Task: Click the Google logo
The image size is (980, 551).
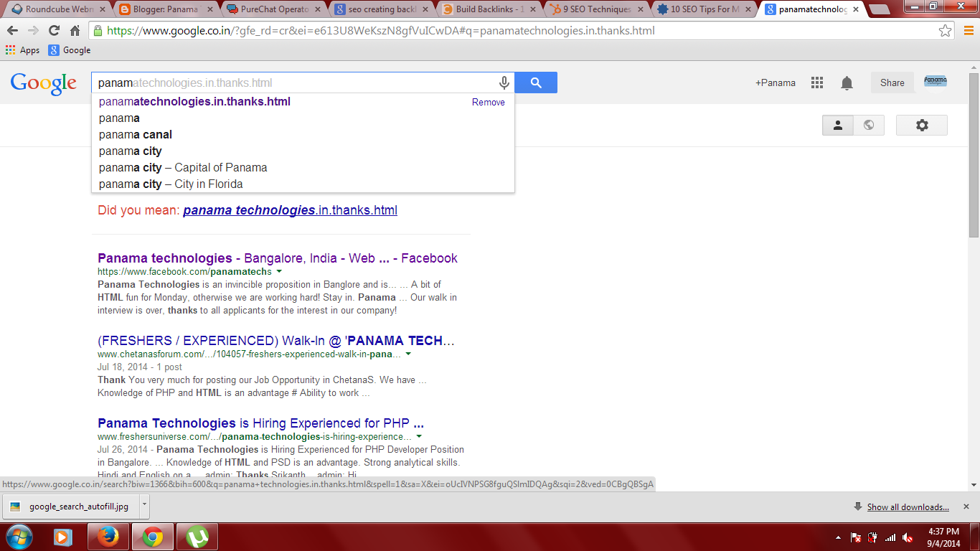Action: click(x=43, y=84)
